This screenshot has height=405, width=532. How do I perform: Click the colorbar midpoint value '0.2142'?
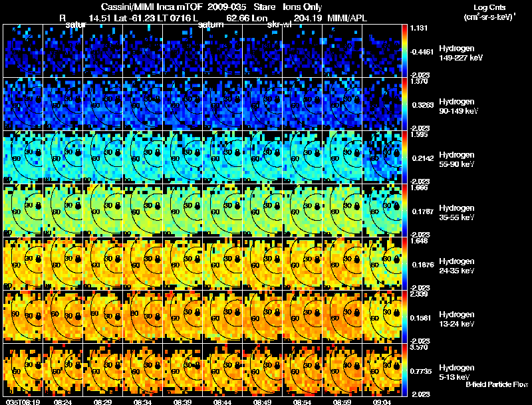(x=423, y=158)
